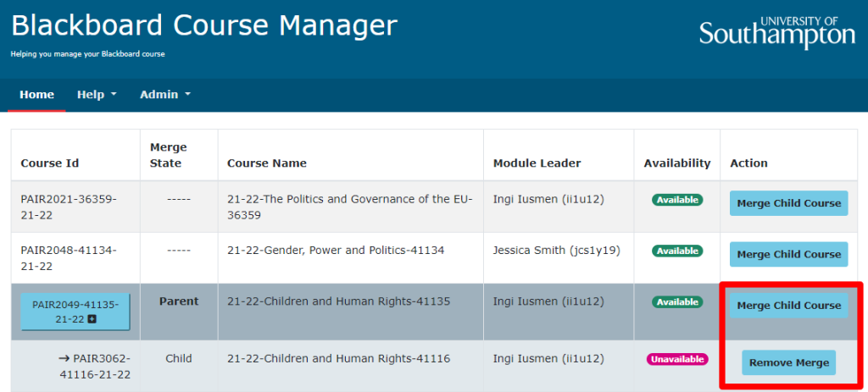Expand the Admin dropdown menu

coord(165,95)
